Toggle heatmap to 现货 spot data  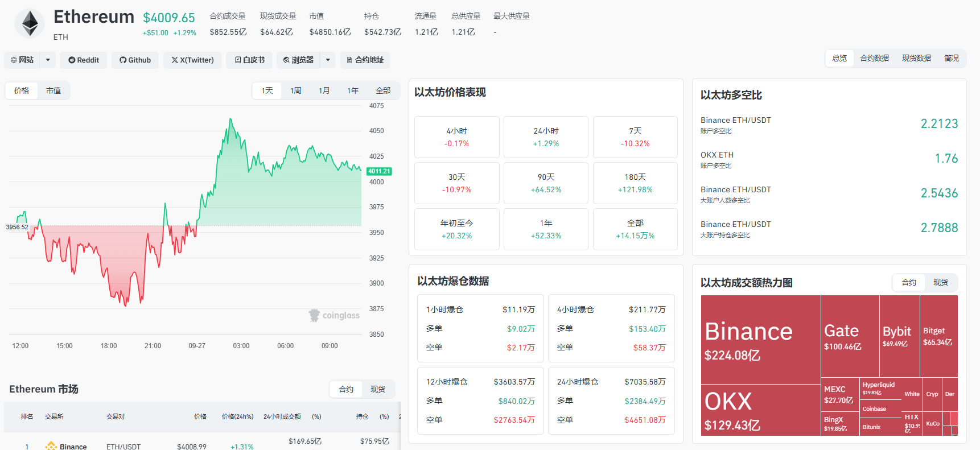941,282
